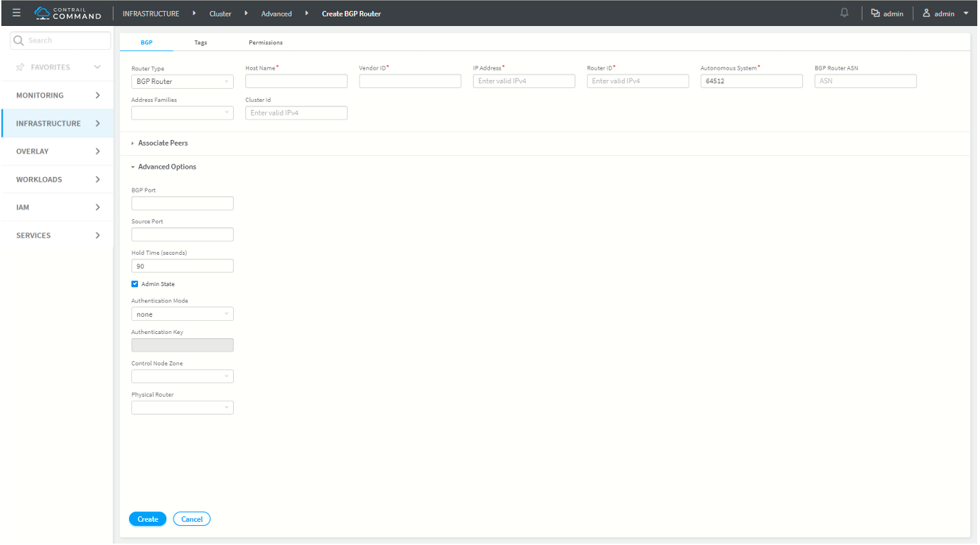Click the Cancel button
Image resolution: width=980 pixels, height=545 pixels.
pos(192,519)
